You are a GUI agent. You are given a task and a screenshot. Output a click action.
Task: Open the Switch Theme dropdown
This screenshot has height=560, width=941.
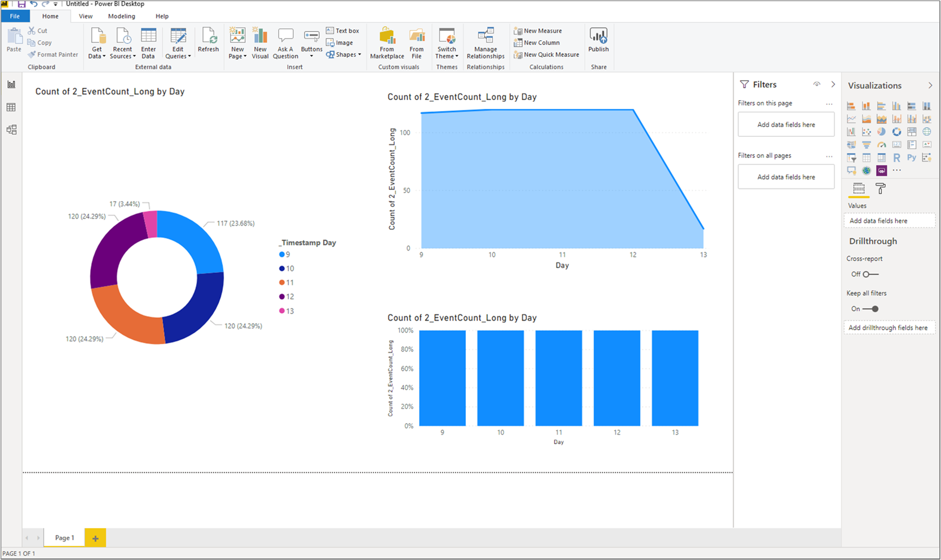click(x=447, y=43)
